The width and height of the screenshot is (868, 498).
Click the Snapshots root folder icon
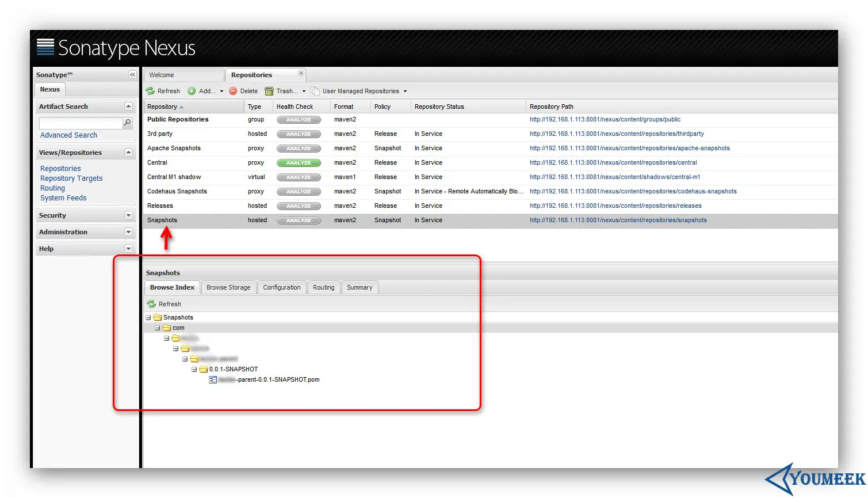tap(158, 317)
